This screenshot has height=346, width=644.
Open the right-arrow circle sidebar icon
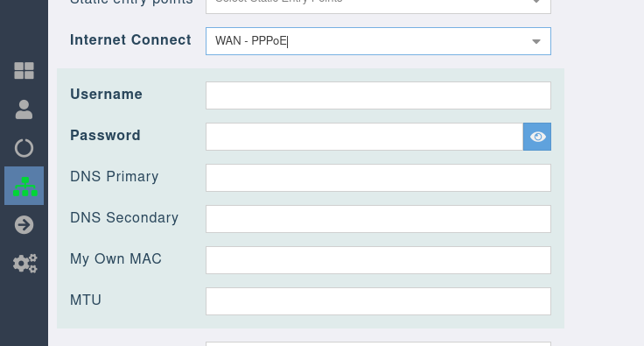[24, 225]
